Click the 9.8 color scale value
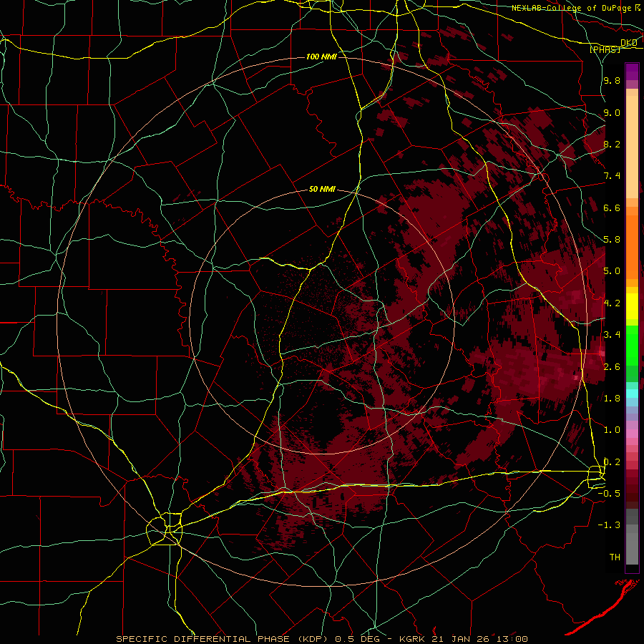 click(612, 80)
